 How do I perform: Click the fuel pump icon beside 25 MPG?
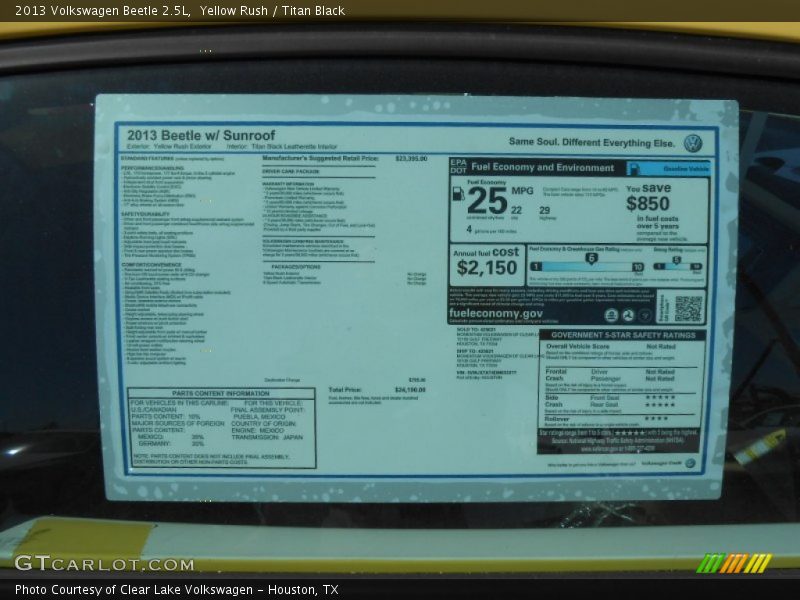(459, 193)
